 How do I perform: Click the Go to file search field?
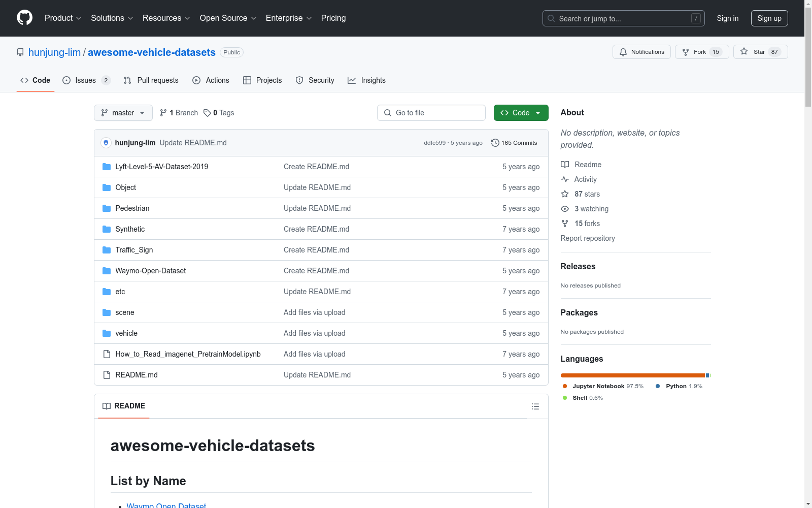431,113
